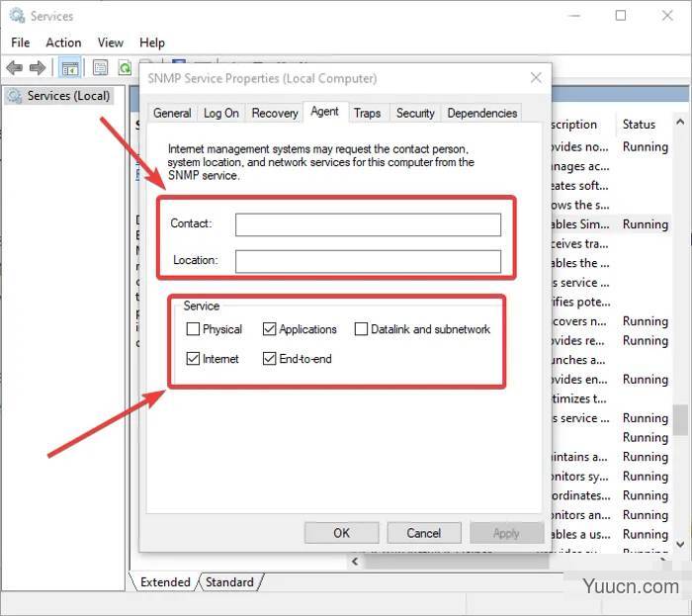This screenshot has height=616, width=692.
Task: Click into the Location text field
Action: 368,262
